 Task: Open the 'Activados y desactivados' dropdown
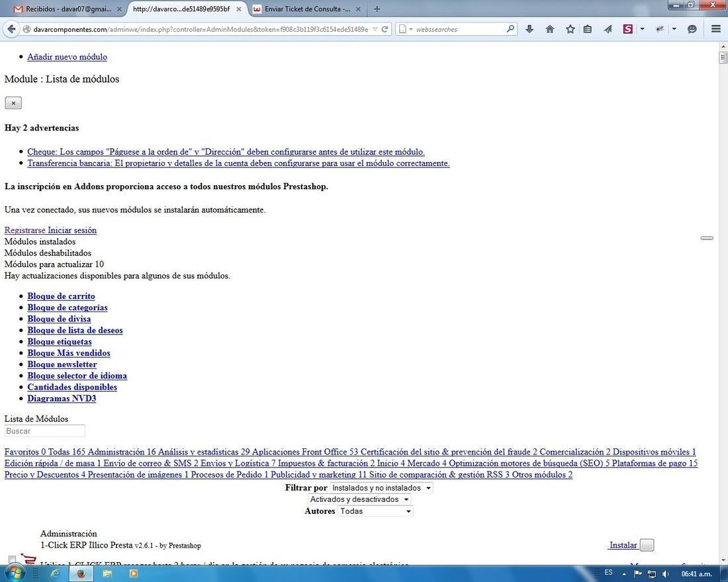[359, 499]
